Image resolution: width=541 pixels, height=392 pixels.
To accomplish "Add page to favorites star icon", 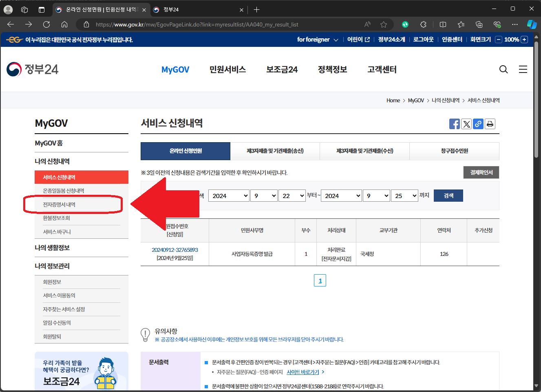I will point(384,24).
